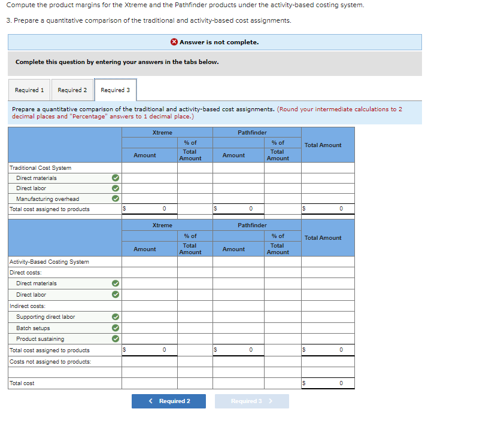Screen dimensions: 504x427
Task: Click Total Amount cell for Traditional Direct materials
Action: point(328,178)
